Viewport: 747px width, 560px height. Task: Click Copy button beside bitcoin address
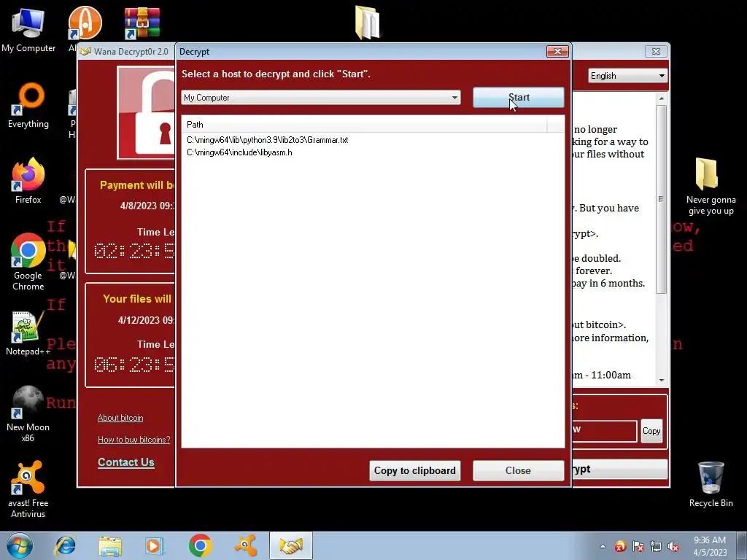[651, 431]
